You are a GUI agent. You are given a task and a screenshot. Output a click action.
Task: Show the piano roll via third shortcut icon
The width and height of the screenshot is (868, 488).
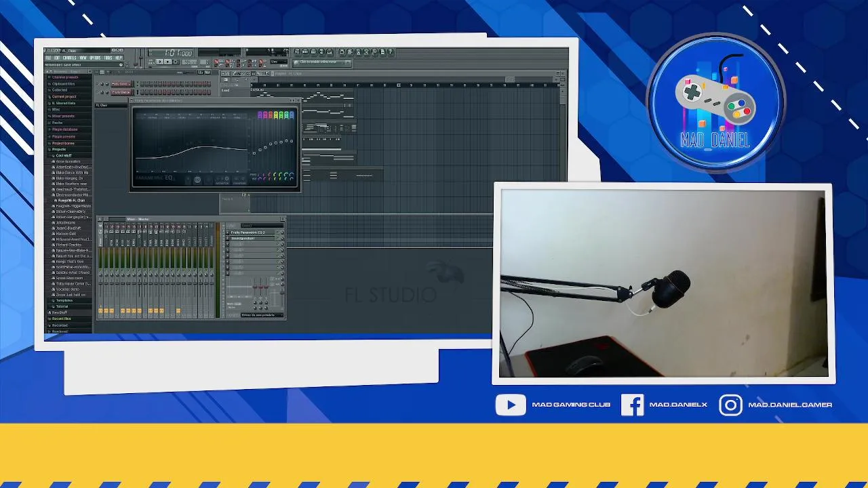tap(313, 52)
